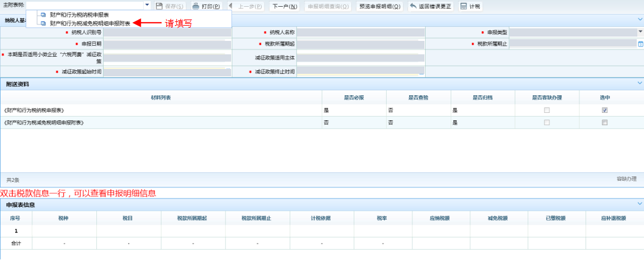Click the 税款所属期起 input field
Image resolution: width=644 pixels, height=260 pixels.
(360, 43)
